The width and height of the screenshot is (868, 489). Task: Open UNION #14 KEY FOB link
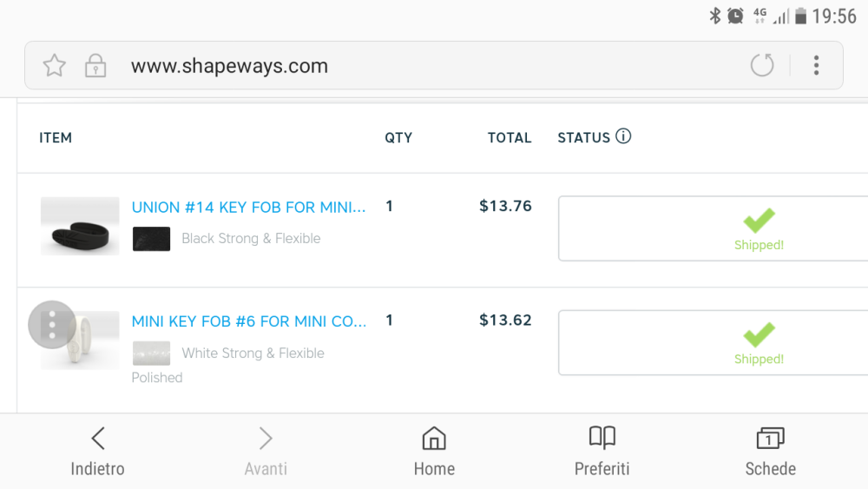point(248,207)
